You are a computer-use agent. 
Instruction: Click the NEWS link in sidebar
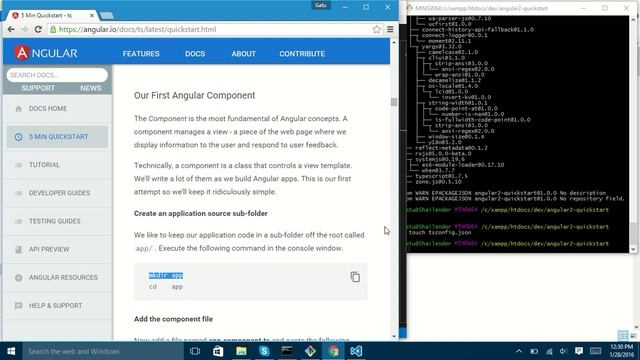tap(91, 88)
